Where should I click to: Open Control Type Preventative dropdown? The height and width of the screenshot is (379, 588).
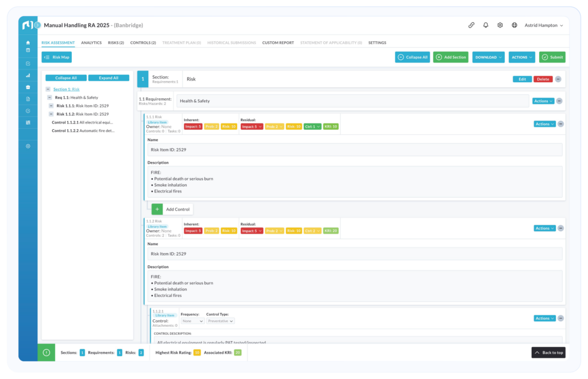220,321
